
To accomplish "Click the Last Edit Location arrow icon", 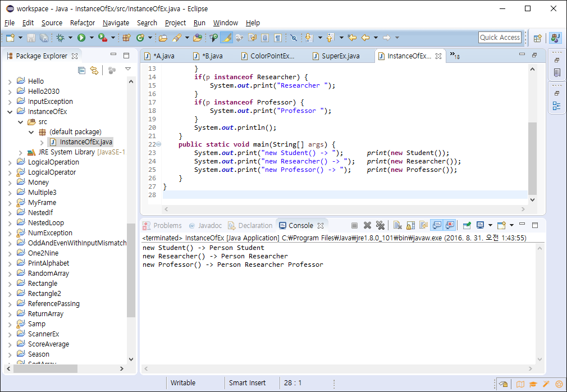I will click(352, 38).
